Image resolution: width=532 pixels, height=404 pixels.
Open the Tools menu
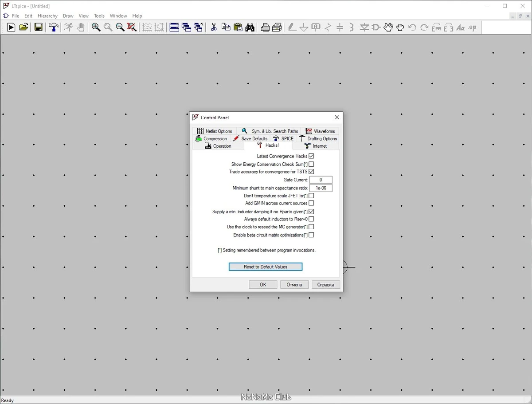click(99, 16)
